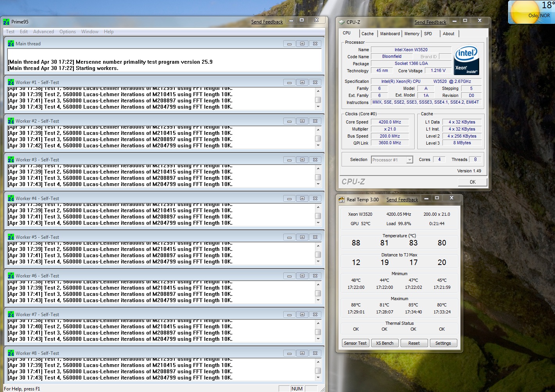The image size is (555, 392).
Task: Maximize the Worker #6 sub-window
Action: [302, 276]
